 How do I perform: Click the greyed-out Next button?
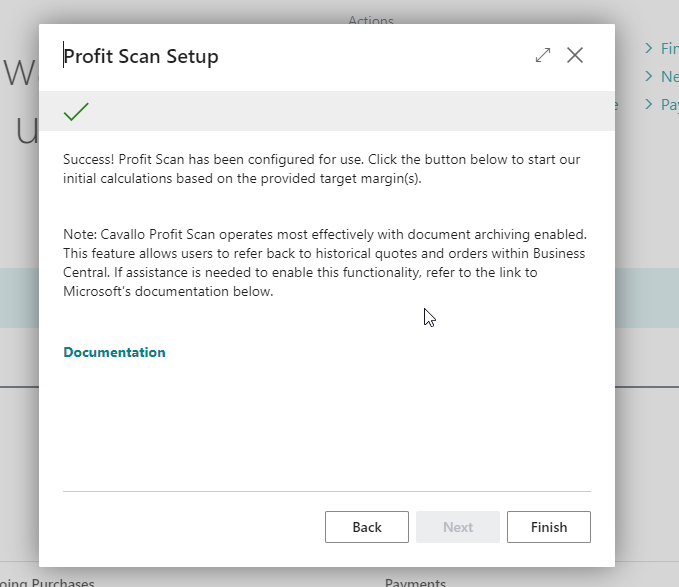(458, 527)
